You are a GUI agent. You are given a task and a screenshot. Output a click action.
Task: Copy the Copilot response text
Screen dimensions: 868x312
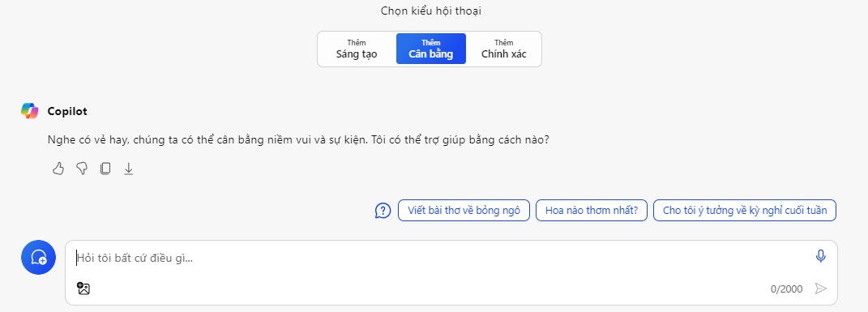tap(105, 169)
